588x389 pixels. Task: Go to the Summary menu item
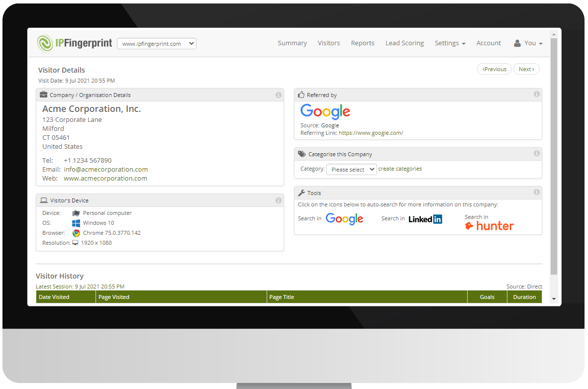292,43
